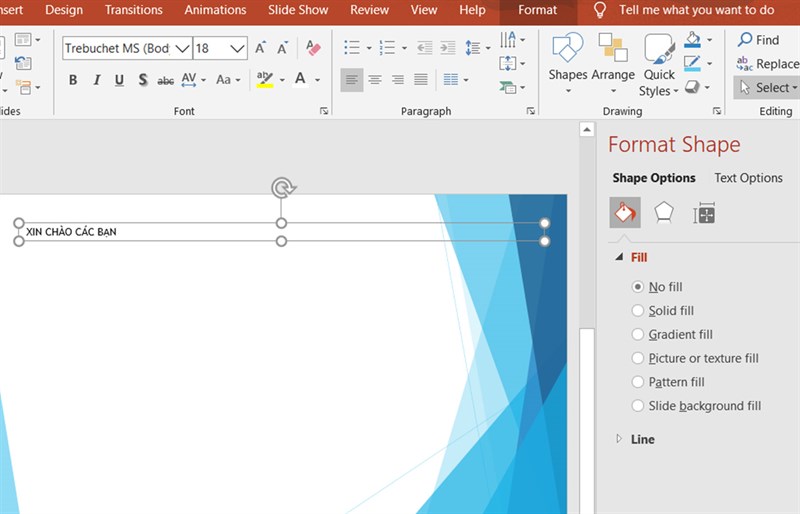Select Size & Properties icon in Format Shape
800x514 pixels.
coord(704,213)
